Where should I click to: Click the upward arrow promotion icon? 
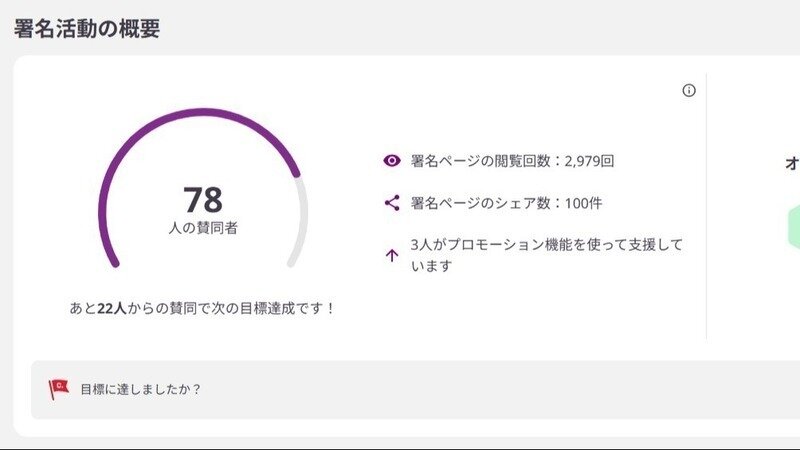(392, 255)
